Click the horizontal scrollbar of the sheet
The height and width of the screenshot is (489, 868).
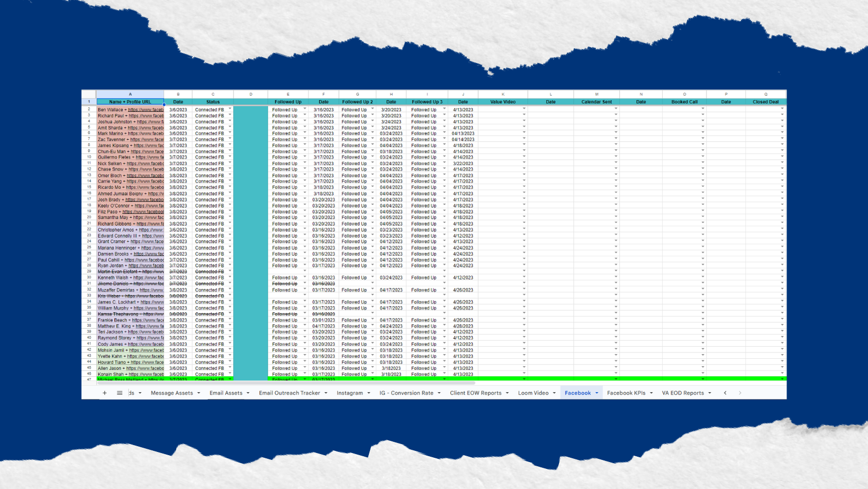[286, 382]
